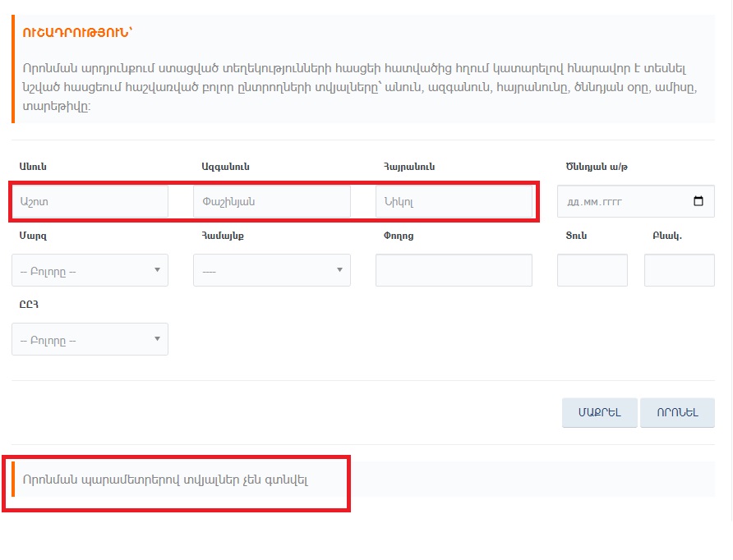
Task: Open the ԸԸՀ dropdown list
Action: [90, 339]
